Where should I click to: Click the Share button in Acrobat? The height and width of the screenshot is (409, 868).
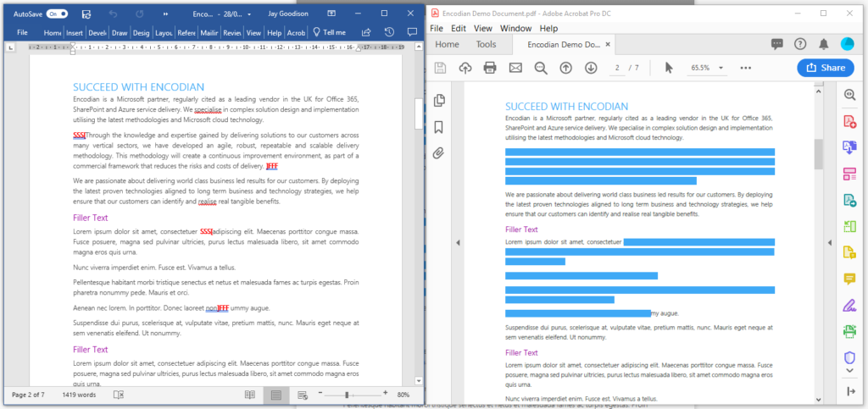pyautogui.click(x=826, y=68)
